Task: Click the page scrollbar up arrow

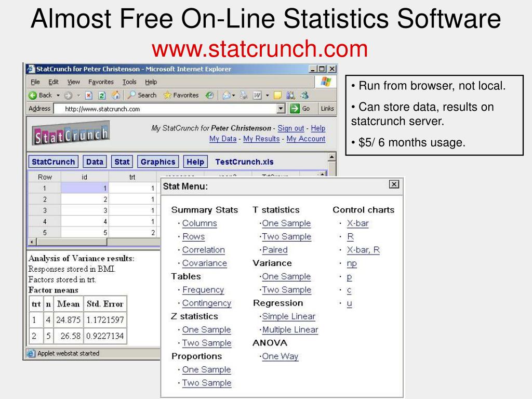Action: [332, 156]
